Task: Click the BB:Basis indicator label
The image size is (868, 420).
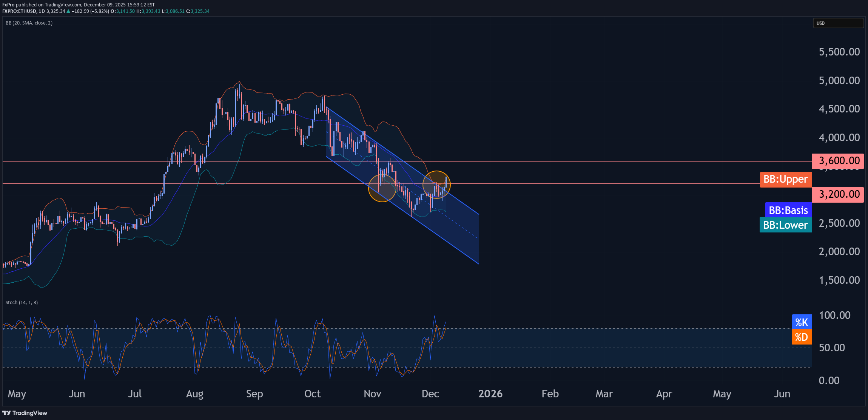Action: coord(788,210)
